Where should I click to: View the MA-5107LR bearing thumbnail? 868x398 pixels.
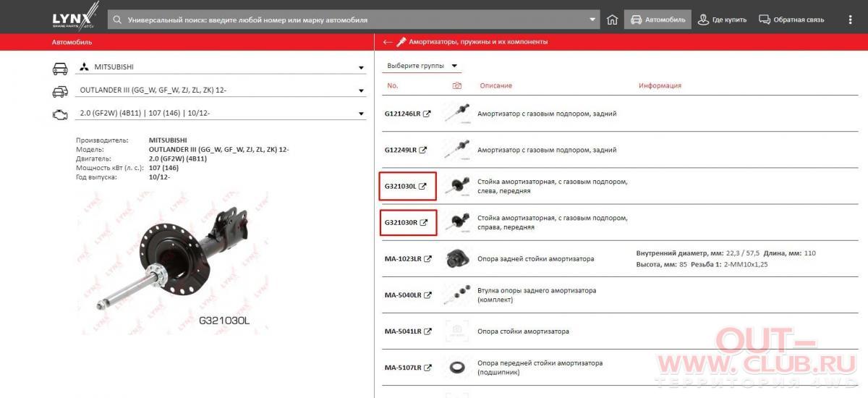pos(457,368)
